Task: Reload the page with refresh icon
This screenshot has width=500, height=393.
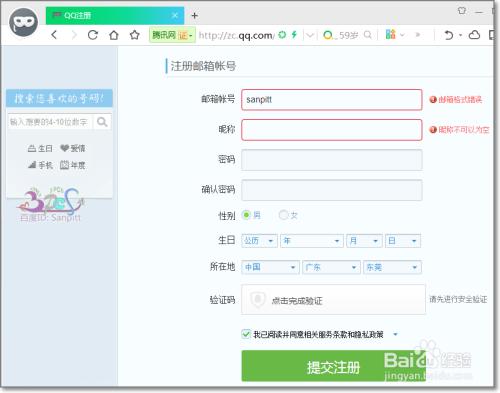Action: point(93,35)
